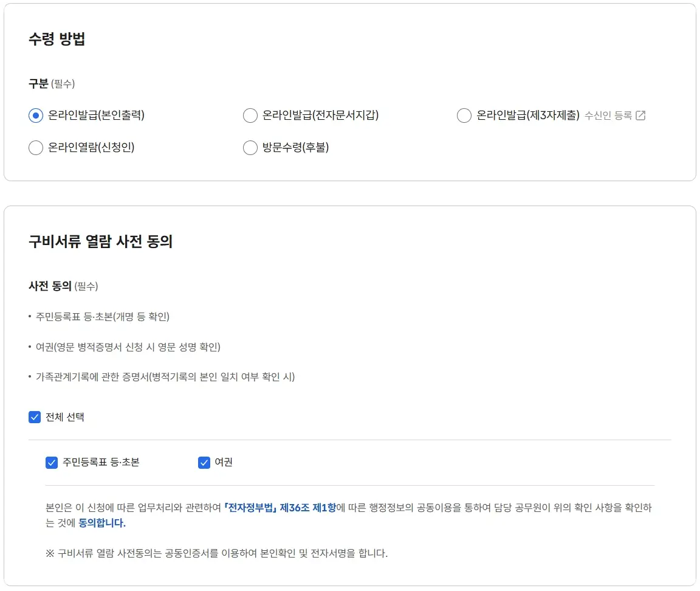
Task: Toggle the 주민등록표 등·초본 consent checkbox
Action: [51, 462]
